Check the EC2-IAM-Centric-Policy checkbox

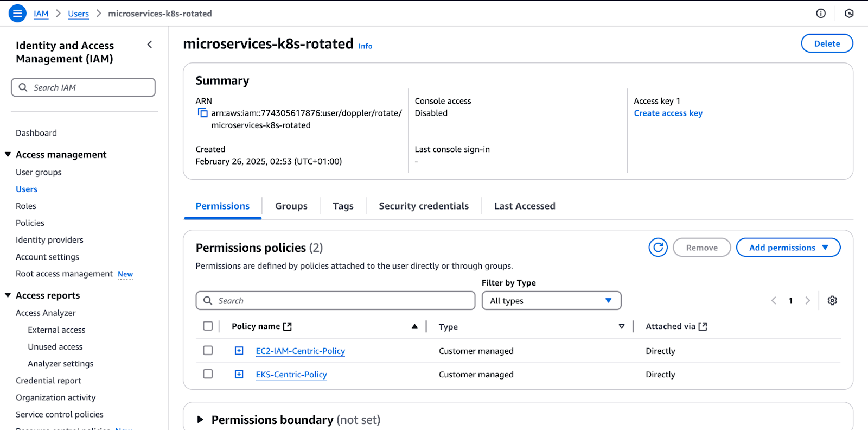(x=208, y=351)
